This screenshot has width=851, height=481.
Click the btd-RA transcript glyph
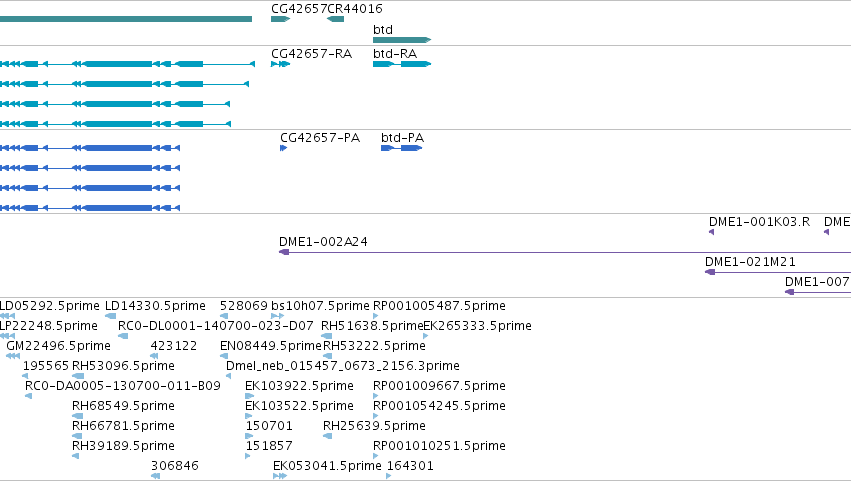coord(402,64)
